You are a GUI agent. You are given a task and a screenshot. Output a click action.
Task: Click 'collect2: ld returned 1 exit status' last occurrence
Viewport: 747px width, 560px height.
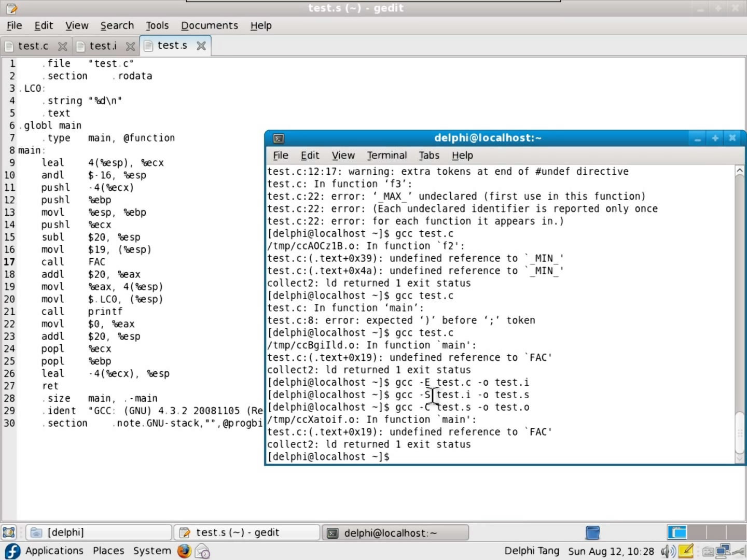[369, 444]
